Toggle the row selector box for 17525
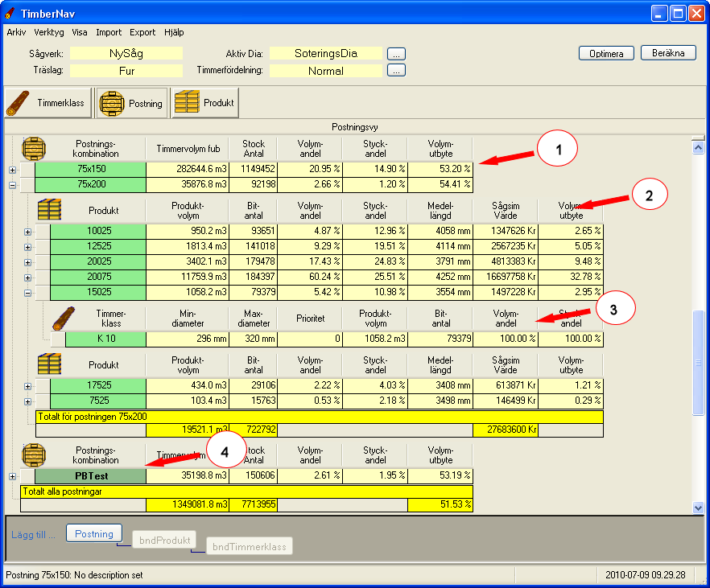710x588 pixels. (x=43, y=386)
